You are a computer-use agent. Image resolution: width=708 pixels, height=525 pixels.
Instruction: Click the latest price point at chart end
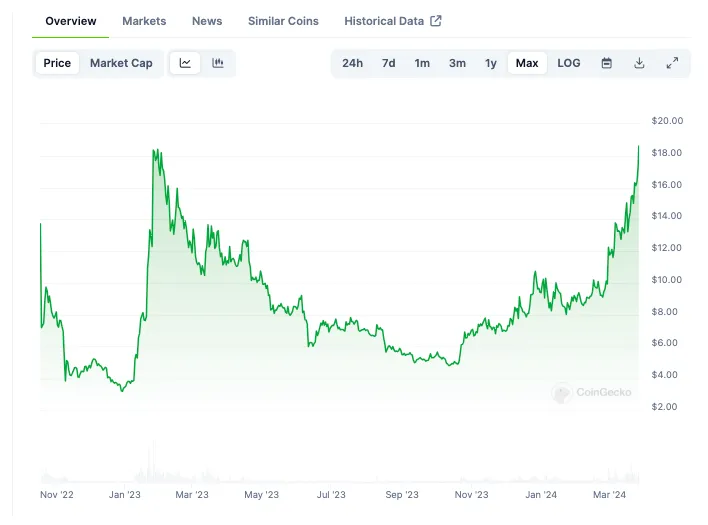(x=638, y=146)
